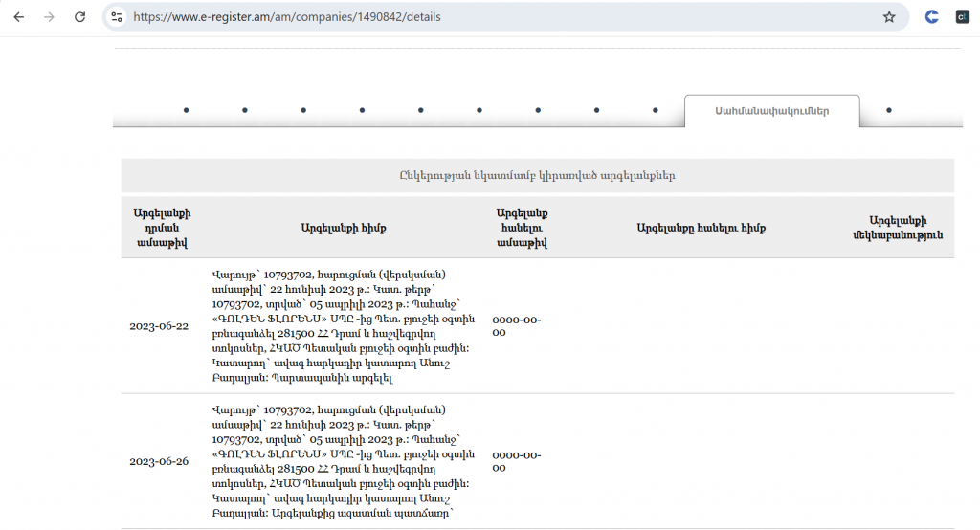Image resolution: width=980 pixels, height=530 pixels.
Task: Bookmark this page with the star icon
Action: pyautogui.click(x=889, y=17)
